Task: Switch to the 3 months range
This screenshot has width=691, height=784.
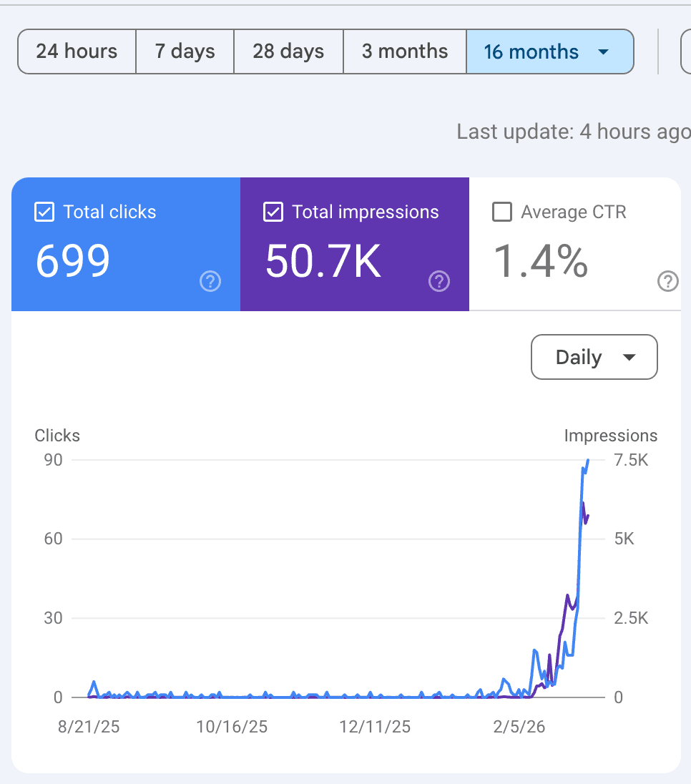Action: 405,51
